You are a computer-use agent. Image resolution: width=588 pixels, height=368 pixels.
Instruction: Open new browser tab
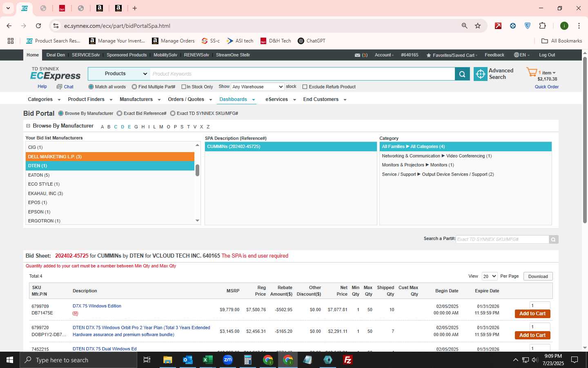pyautogui.click(x=135, y=8)
